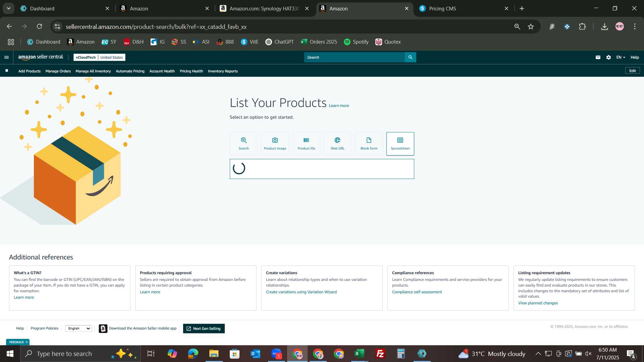Select the Spreadsheet option
The image size is (644, 362).
[400, 143]
